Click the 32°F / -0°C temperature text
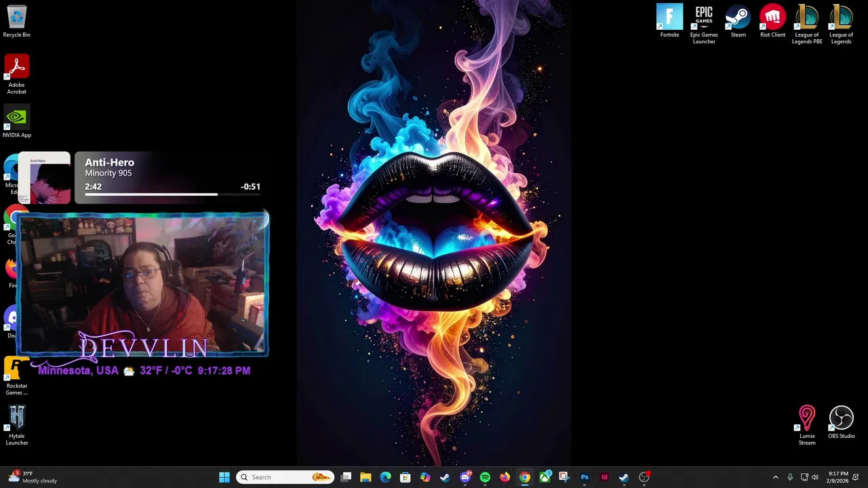Viewport: 868px width, 488px height. [x=166, y=371]
